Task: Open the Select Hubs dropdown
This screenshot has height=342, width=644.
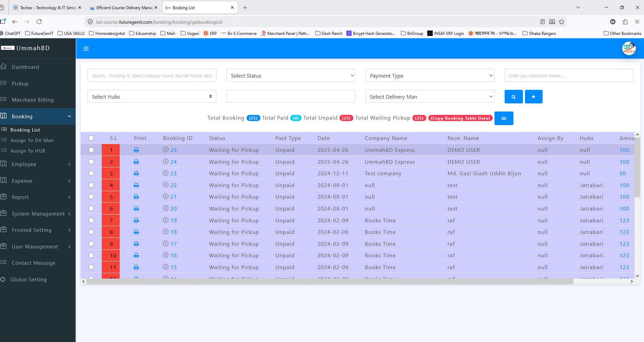Action: (x=152, y=97)
